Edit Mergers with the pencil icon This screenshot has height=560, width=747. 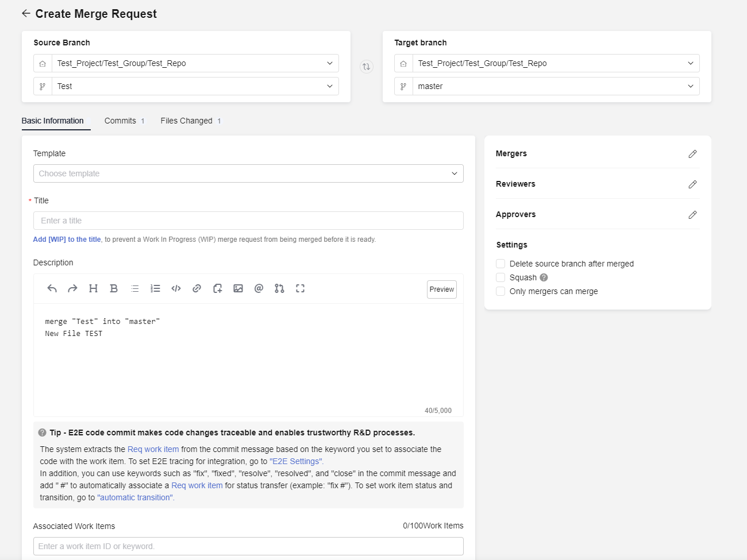click(x=692, y=154)
